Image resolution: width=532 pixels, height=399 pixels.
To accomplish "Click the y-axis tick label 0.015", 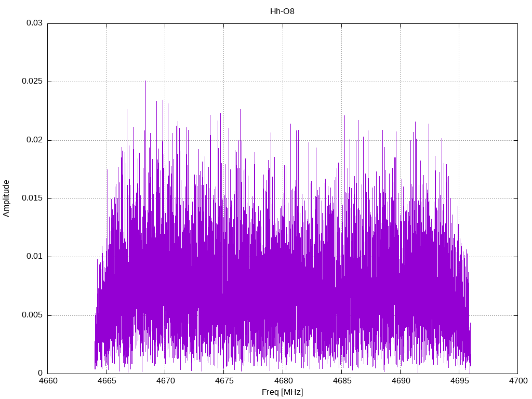I will tap(32, 198).
